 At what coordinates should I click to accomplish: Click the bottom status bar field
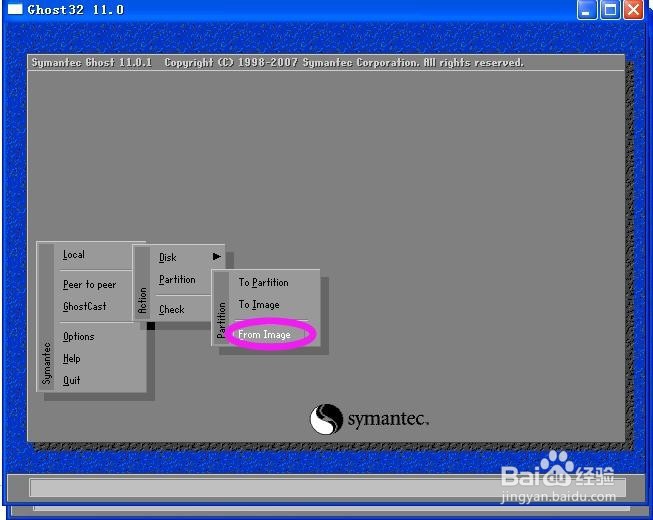[x=328, y=488]
